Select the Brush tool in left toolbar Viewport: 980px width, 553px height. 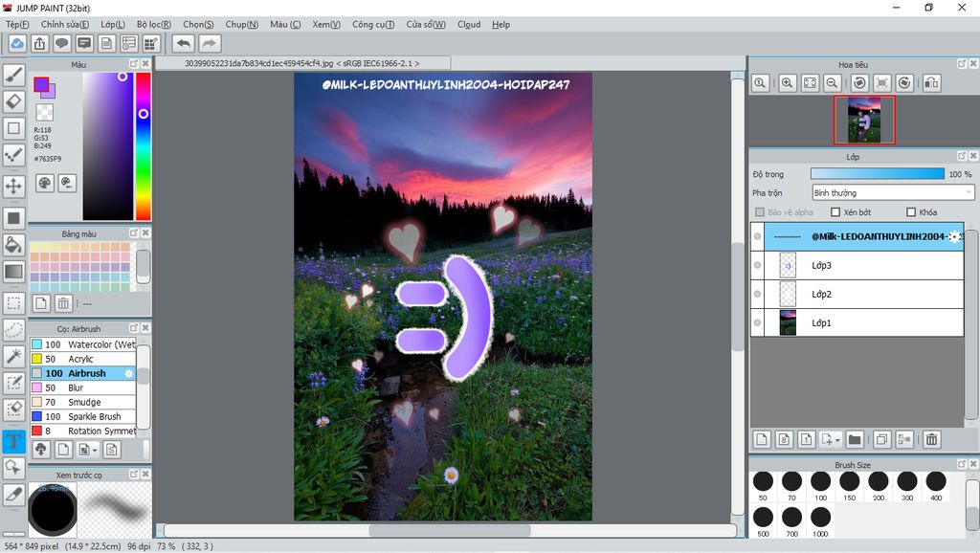13,75
